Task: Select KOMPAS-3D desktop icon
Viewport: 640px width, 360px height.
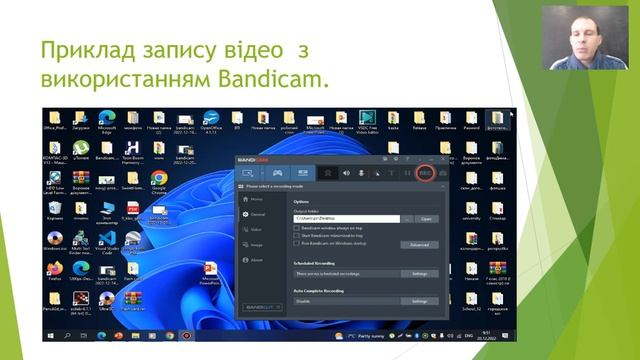Action: (x=55, y=153)
